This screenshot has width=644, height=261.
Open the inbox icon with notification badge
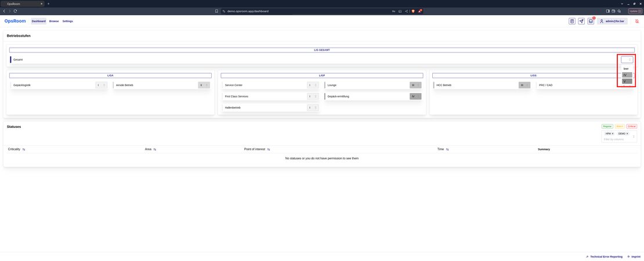[591, 21]
